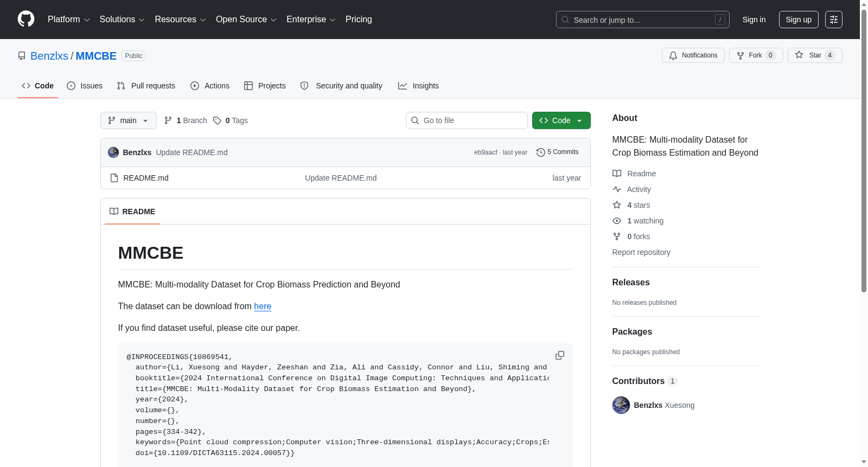
Task: Switch to the Pull requests tab
Action: (146, 86)
